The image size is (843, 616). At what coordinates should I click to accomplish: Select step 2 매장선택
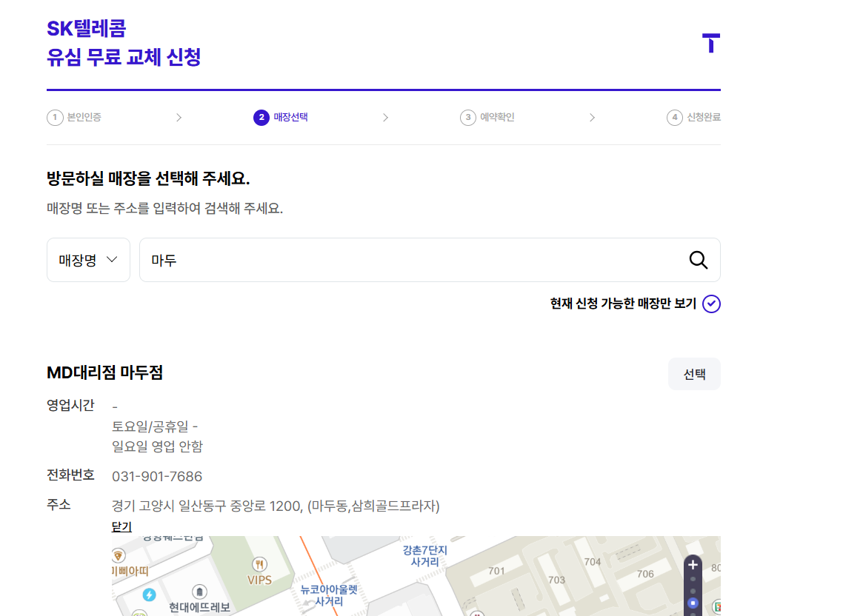281,117
